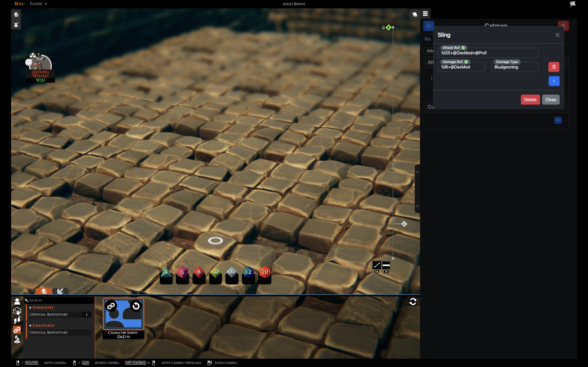Click the camera height slider handle

coord(404,224)
